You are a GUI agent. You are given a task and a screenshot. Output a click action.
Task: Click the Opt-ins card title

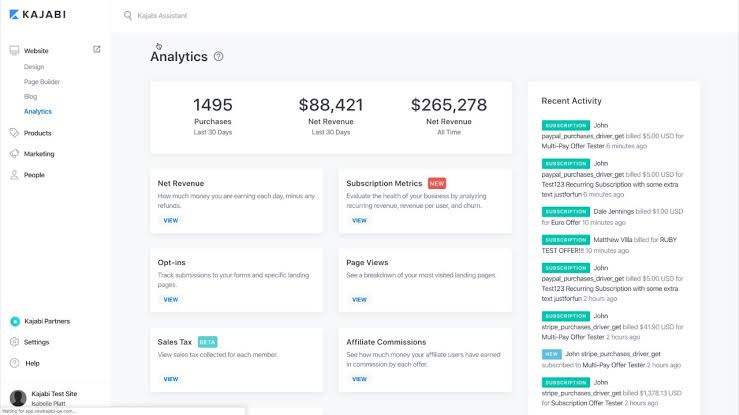coord(172,262)
